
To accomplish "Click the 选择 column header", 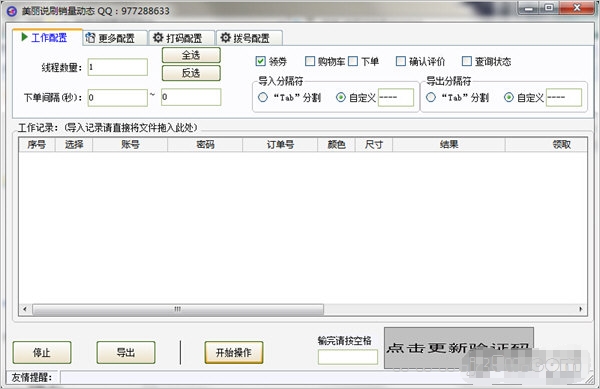I will point(74,145).
